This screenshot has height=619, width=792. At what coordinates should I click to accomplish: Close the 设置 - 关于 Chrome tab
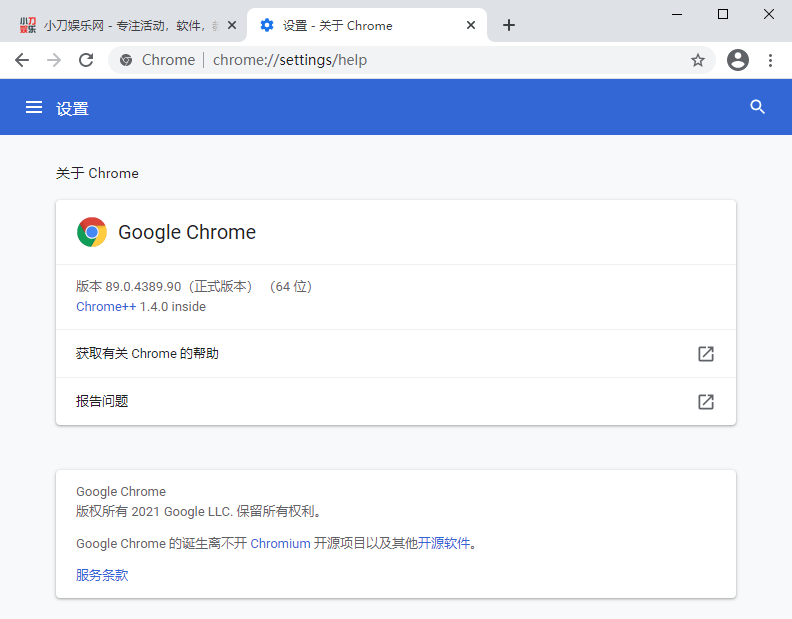(471, 25)
